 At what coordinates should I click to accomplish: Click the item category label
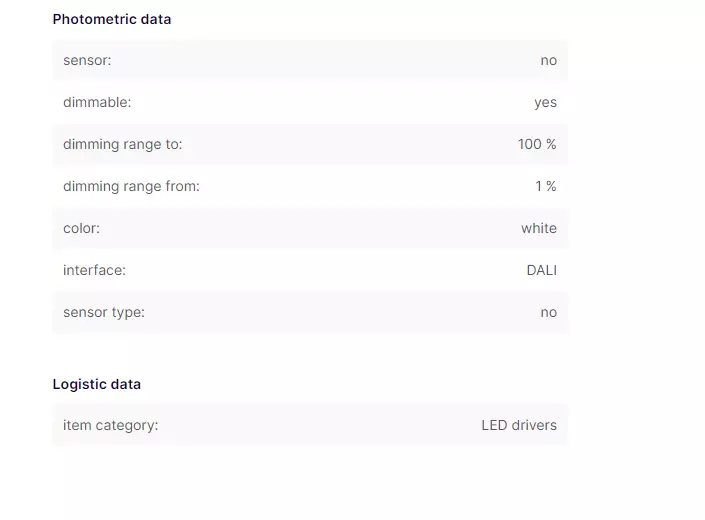(x=111, y=425)
